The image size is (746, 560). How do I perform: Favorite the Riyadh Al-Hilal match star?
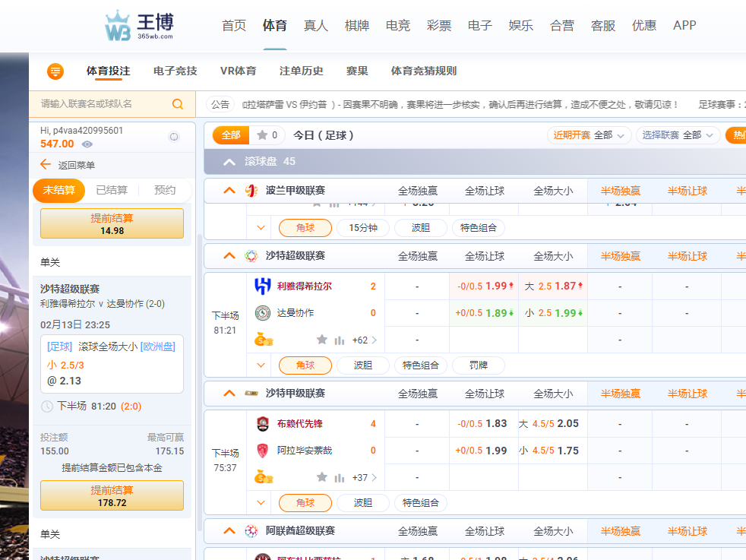(x=322, y=340)
